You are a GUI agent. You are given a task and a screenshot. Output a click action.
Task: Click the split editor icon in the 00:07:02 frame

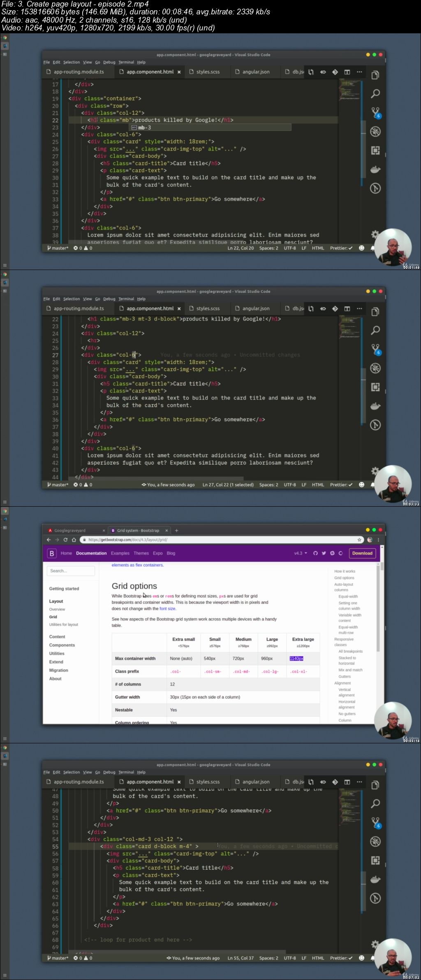click(x=347, y=782)
